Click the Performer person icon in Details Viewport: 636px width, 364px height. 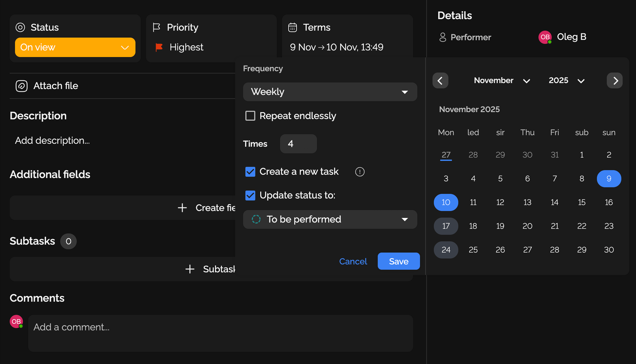coord(443,37)
